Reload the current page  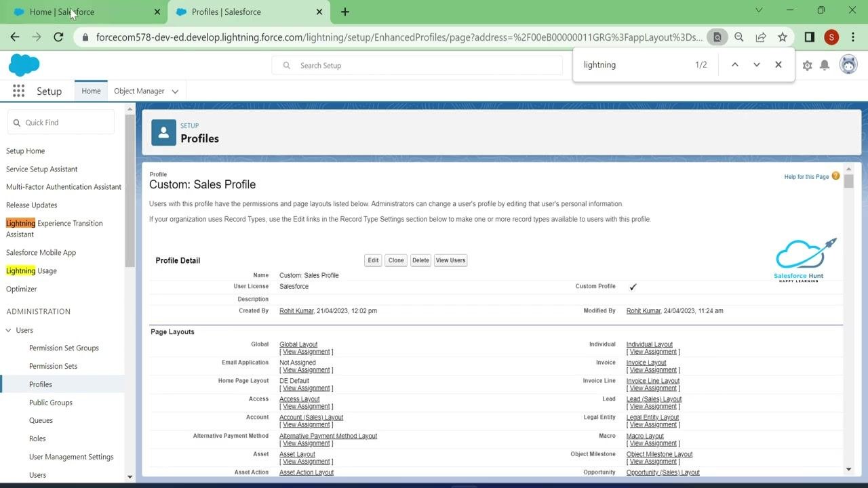[58, 37]
